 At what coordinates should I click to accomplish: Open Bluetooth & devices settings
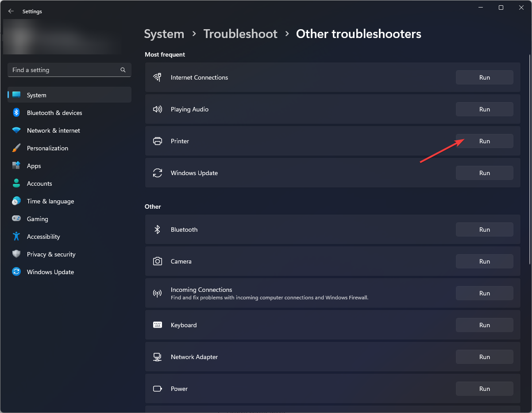(x=69, y=113)
